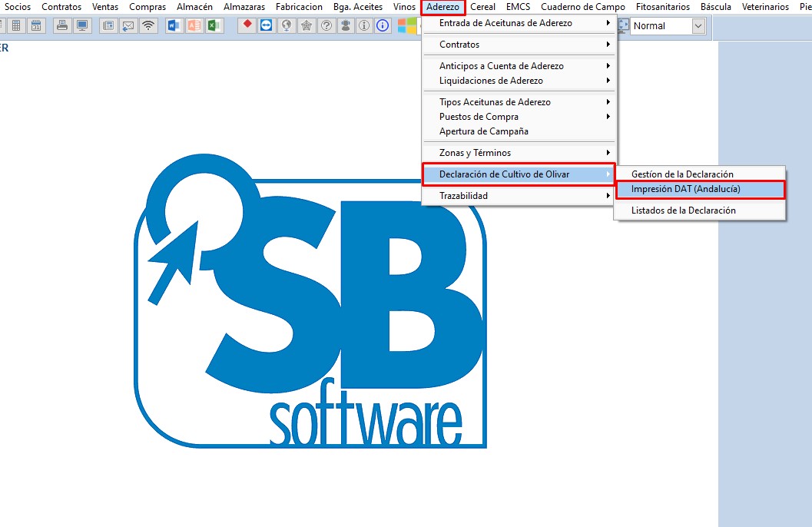Select Apertura de Campaña menu option
Viewport: 812px width, 527px height.
(483, 131)
